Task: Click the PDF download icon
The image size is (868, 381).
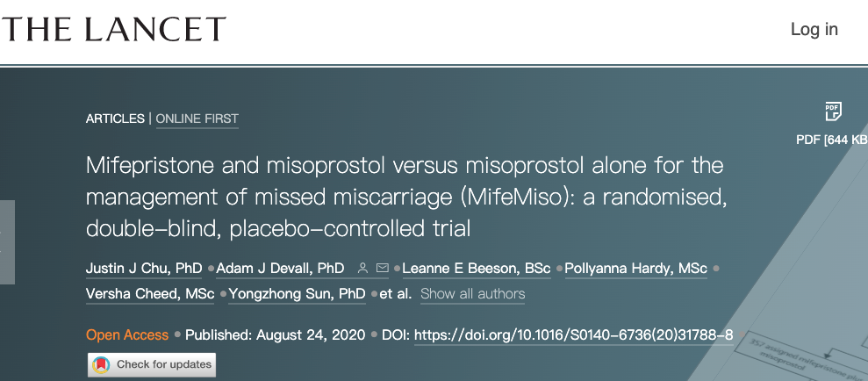Action: tap(833, 111)
